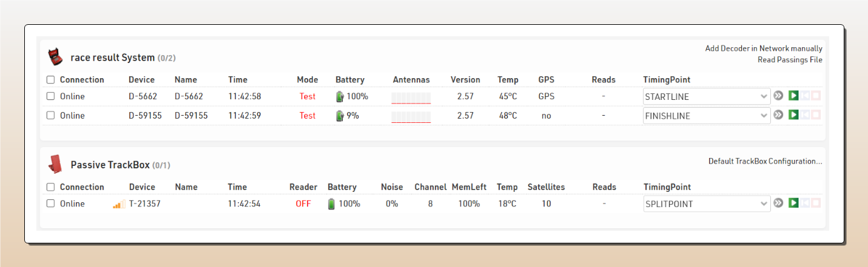Toggle select-all checkbox in Passive TrackBox header

(51, 187)
